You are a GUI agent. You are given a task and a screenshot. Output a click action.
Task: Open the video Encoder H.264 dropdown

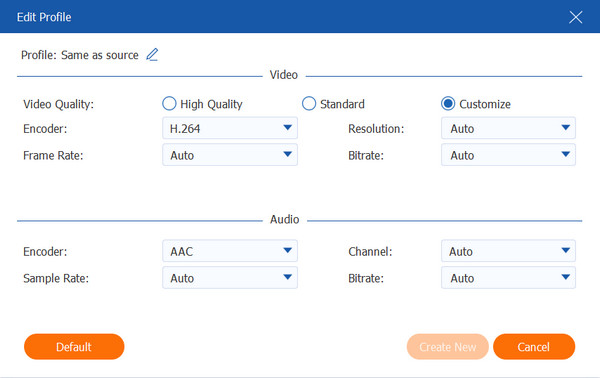230,128
